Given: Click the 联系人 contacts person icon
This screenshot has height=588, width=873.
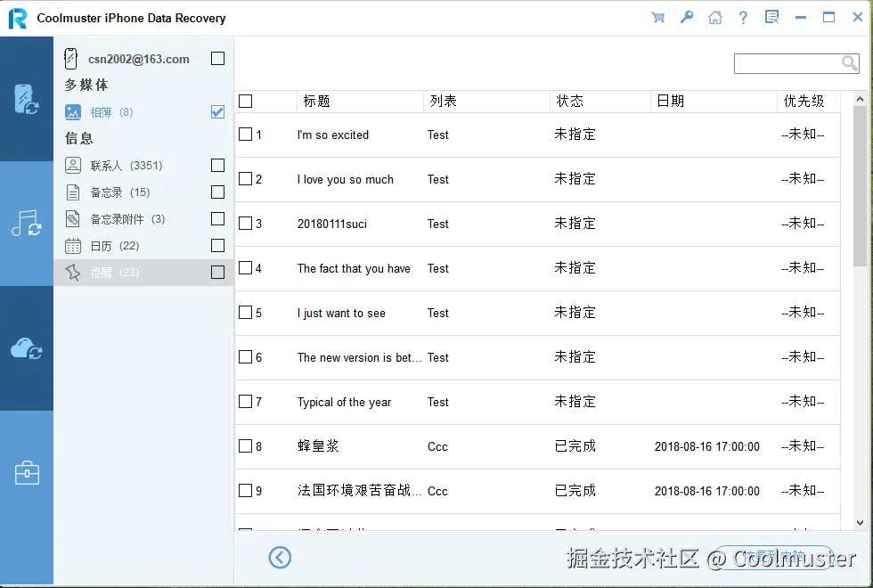Looking at the screenshot, I should 73,166.
